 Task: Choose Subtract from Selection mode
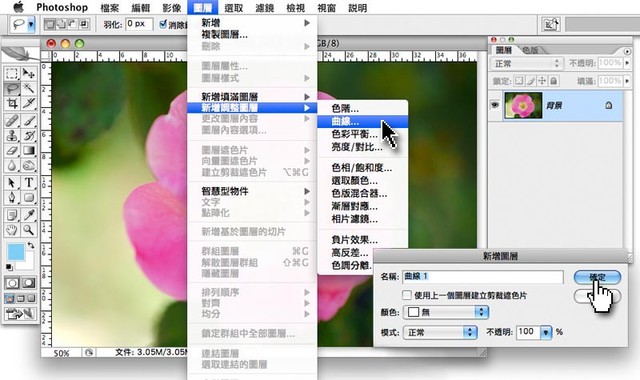point(73,24)
